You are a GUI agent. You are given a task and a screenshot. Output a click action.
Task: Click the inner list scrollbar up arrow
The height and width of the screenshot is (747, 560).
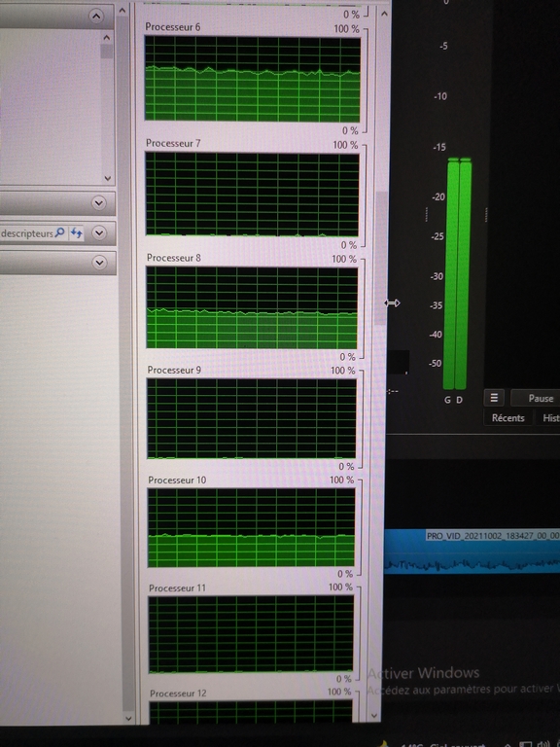(107, 38)
